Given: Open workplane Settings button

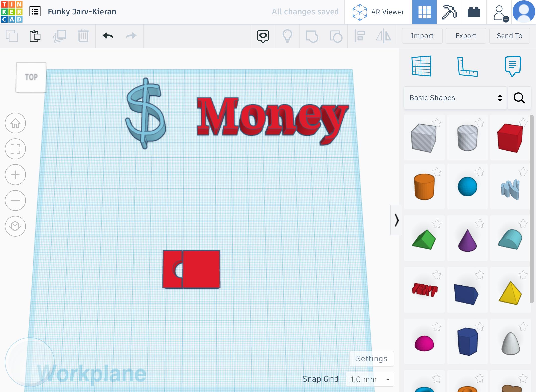Looking at the screenshot, I should (371, 359).
